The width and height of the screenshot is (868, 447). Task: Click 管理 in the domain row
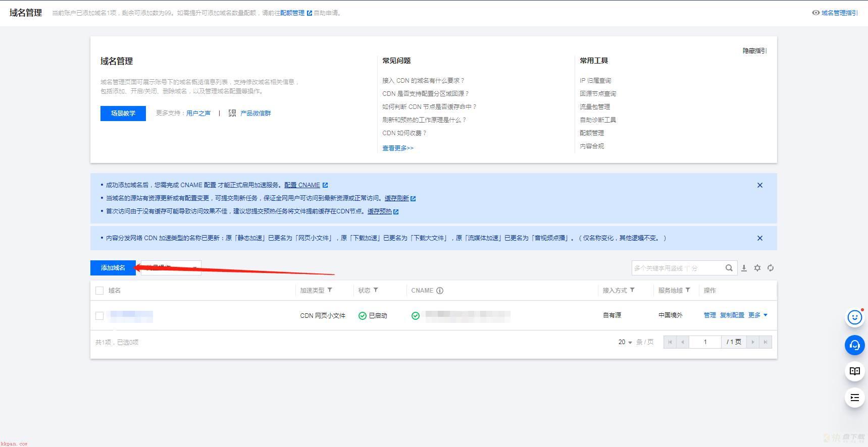tap(710, 315)
